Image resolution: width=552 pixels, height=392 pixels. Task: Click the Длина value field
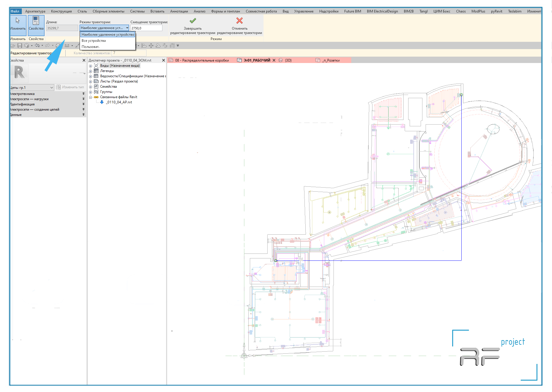coord(62,28)
